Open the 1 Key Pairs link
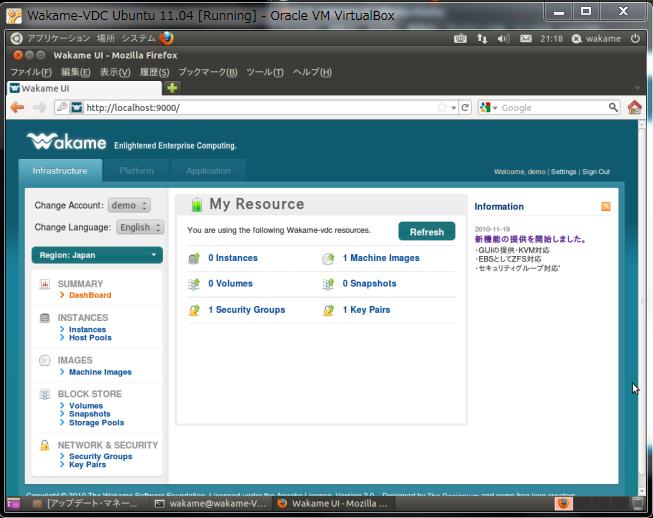Image resolution: width=653 pixels, height=518 pixels. pyautogui.click(x=366, y=310)
